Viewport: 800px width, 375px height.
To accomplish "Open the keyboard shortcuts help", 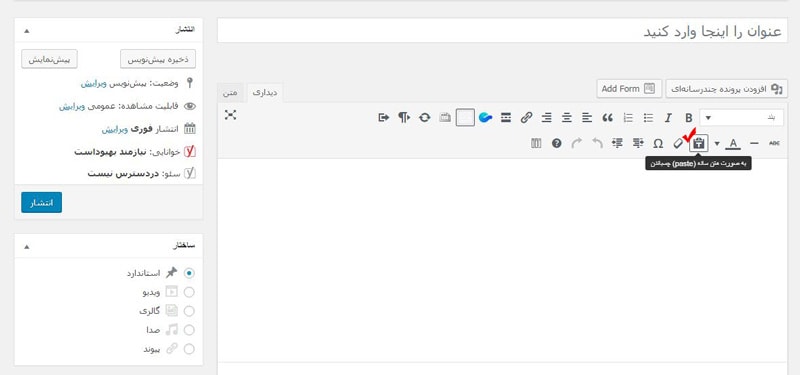I will 557,143.
